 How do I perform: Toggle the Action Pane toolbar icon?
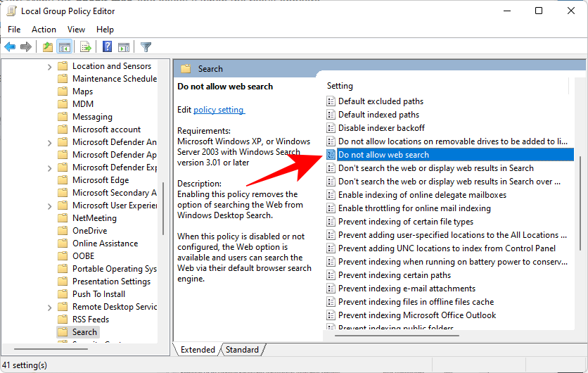pyautogui.click(x=124, y=47)
